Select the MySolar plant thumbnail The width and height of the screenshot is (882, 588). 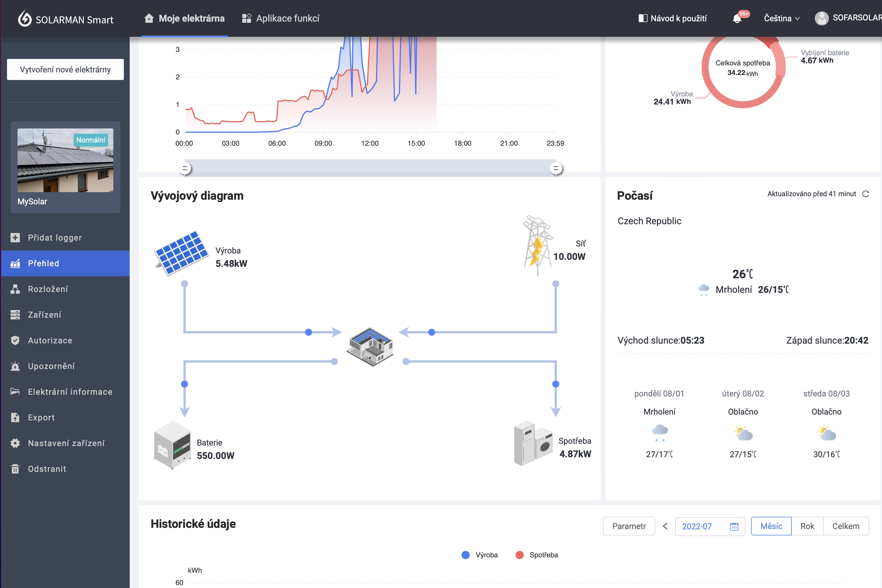click(65, 160)
